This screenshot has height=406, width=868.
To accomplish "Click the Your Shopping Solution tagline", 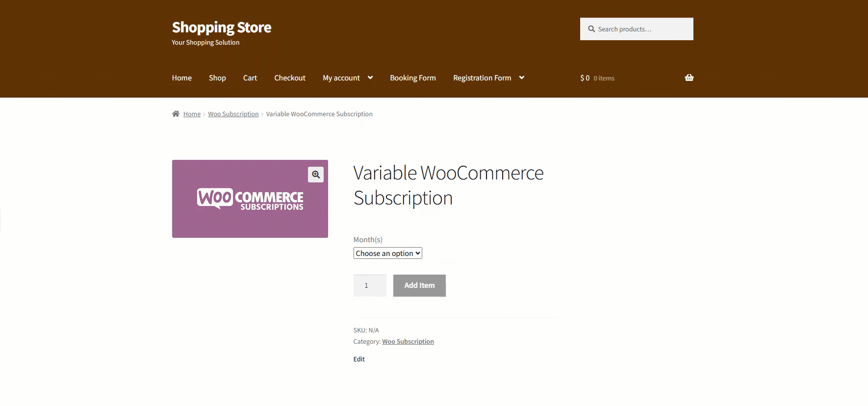I will pos(205,43).
